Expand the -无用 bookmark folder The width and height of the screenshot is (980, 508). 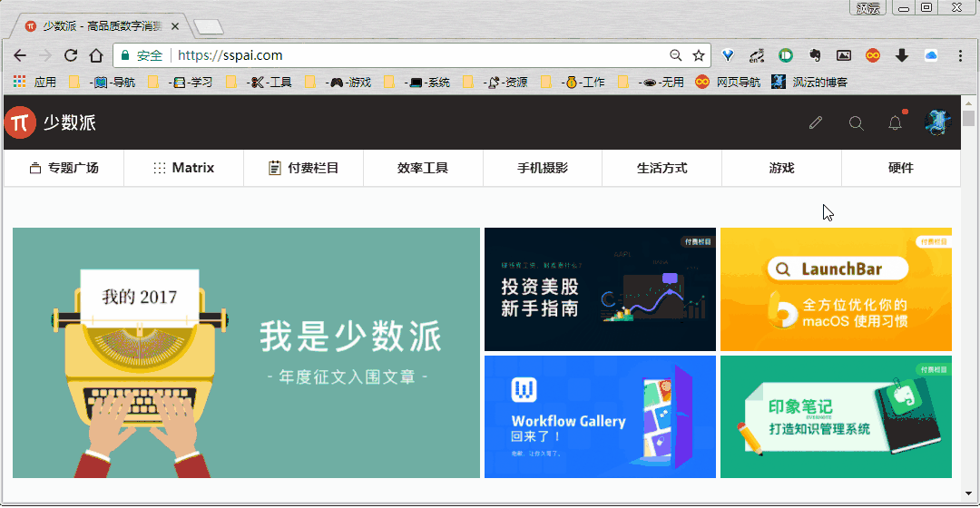click(x=652, y=82)
